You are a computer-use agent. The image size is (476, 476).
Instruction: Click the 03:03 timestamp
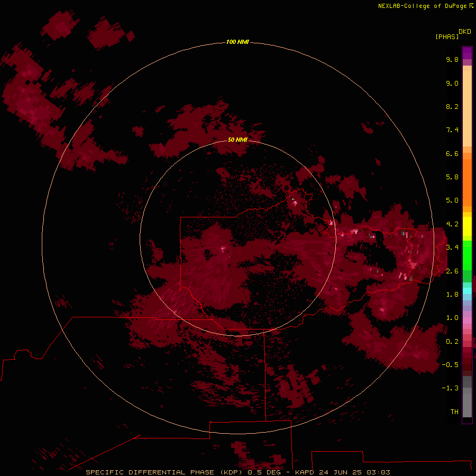coord(378,472)
